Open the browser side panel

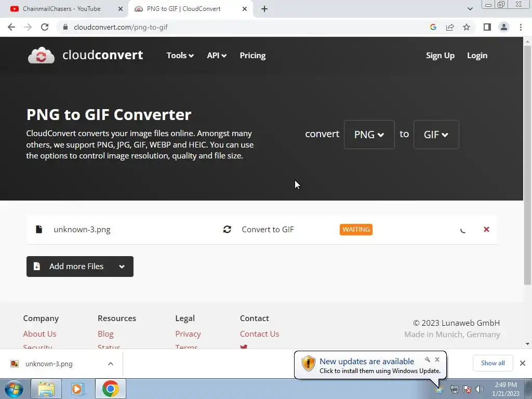click(x=487, y=27)
